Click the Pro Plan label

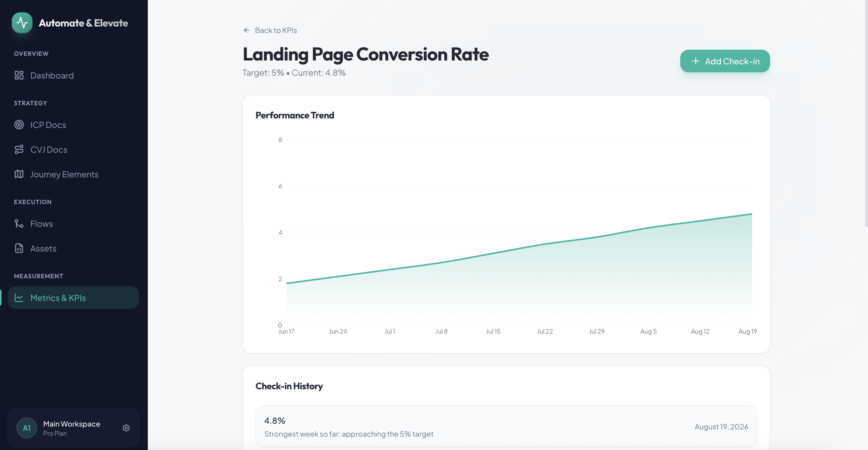[x=55, y=434]
